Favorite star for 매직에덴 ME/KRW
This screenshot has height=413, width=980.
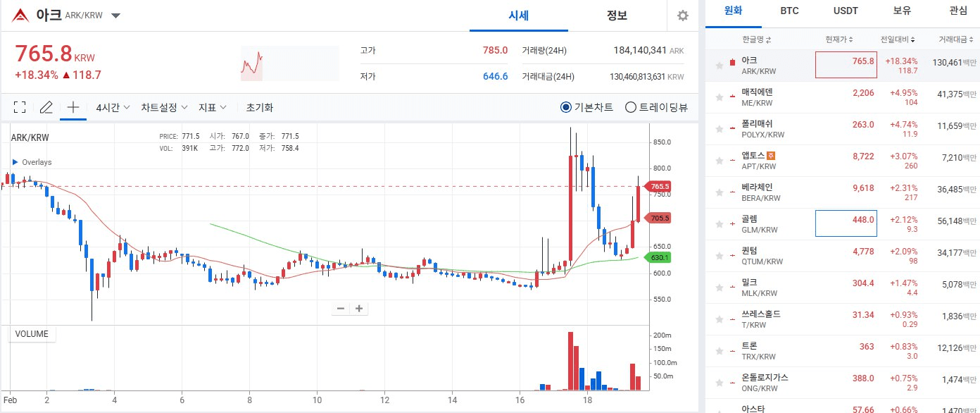(x=719, y=97)
